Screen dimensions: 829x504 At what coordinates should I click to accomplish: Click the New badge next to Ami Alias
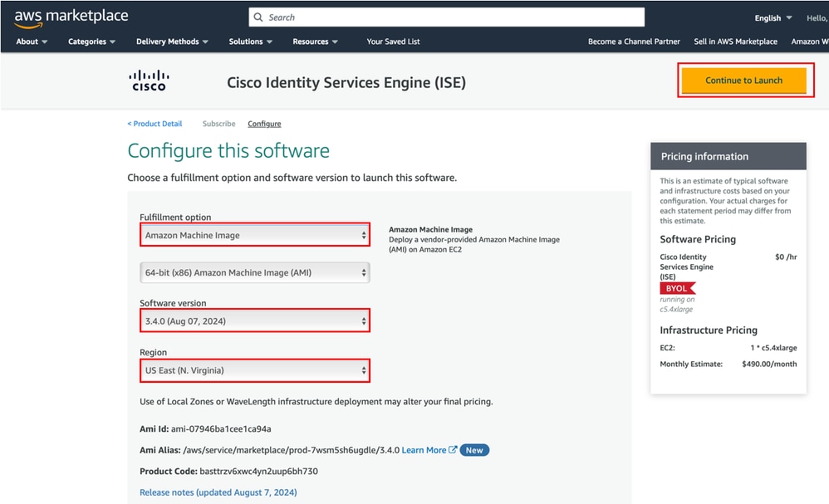[x=473, y=450]
